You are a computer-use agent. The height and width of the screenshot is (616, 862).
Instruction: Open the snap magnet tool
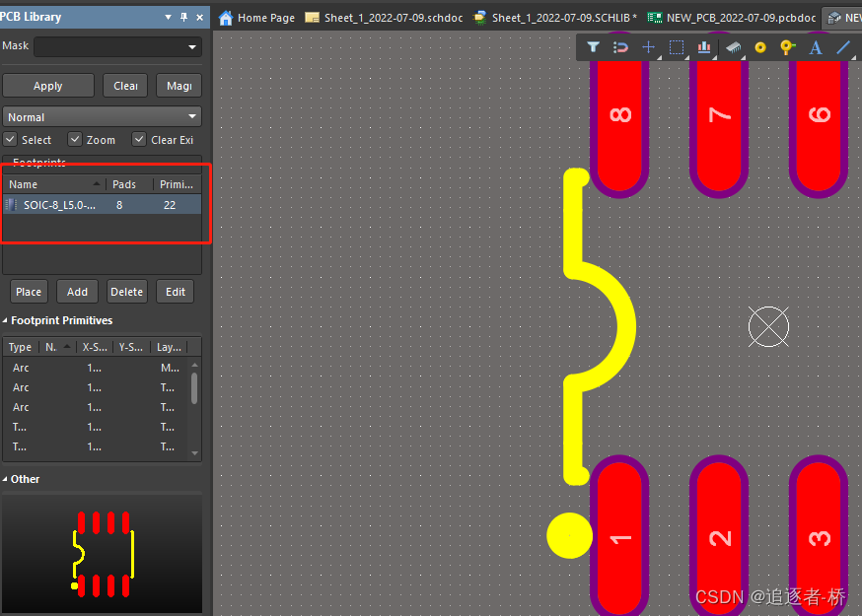620,46
